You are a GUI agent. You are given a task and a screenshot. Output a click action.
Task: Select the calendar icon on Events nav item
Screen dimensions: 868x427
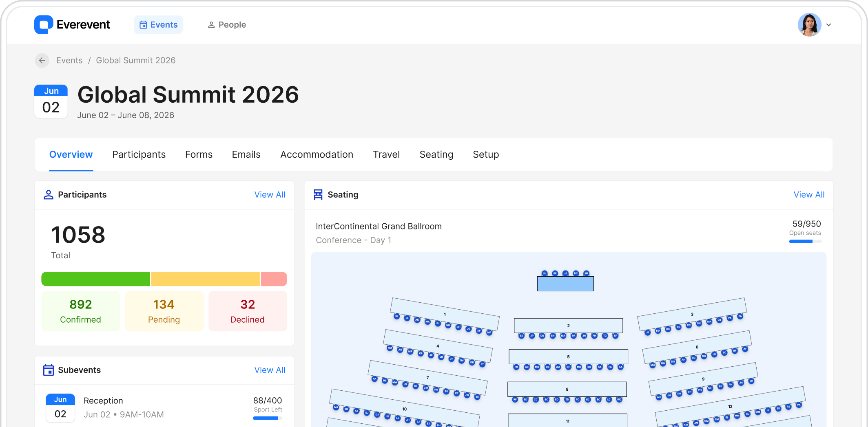pos(144,24)
